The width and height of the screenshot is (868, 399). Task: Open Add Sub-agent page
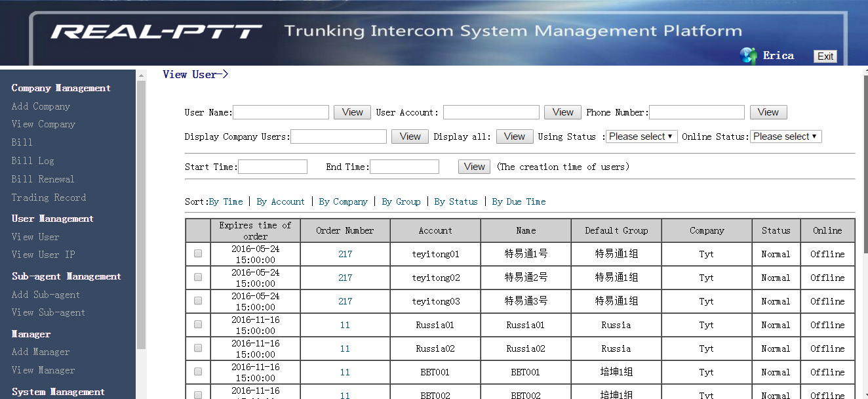point(46,295)
